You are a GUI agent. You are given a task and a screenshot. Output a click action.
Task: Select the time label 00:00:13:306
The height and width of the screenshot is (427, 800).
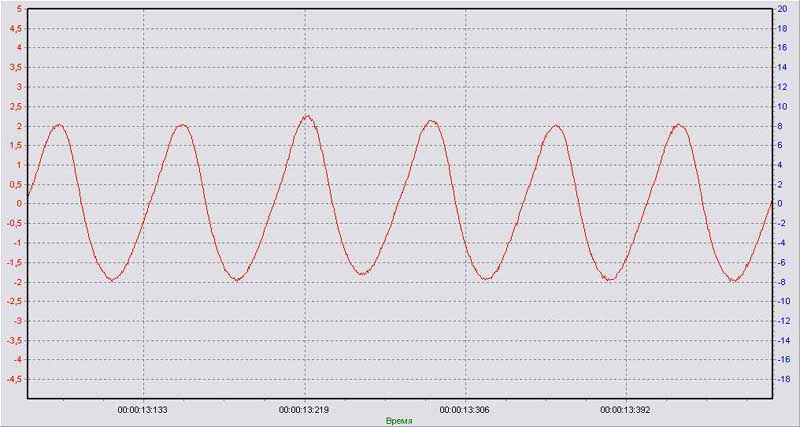465,410
